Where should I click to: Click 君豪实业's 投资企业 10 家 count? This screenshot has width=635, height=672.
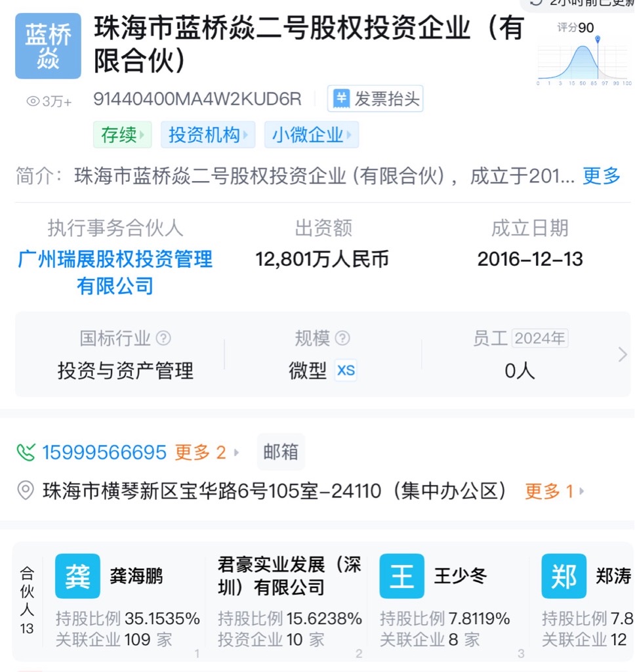271,640
